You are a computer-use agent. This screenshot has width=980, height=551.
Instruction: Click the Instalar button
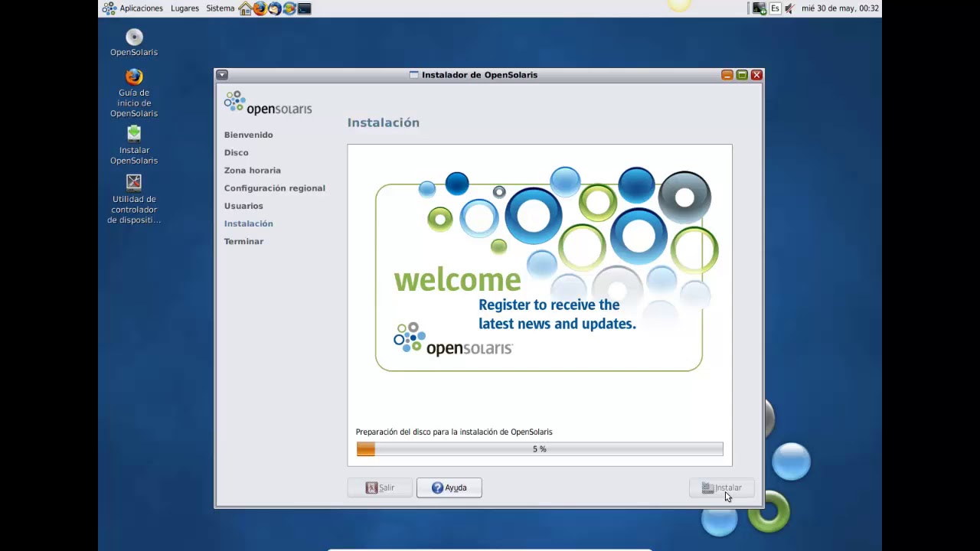click(x=722, y=487)
